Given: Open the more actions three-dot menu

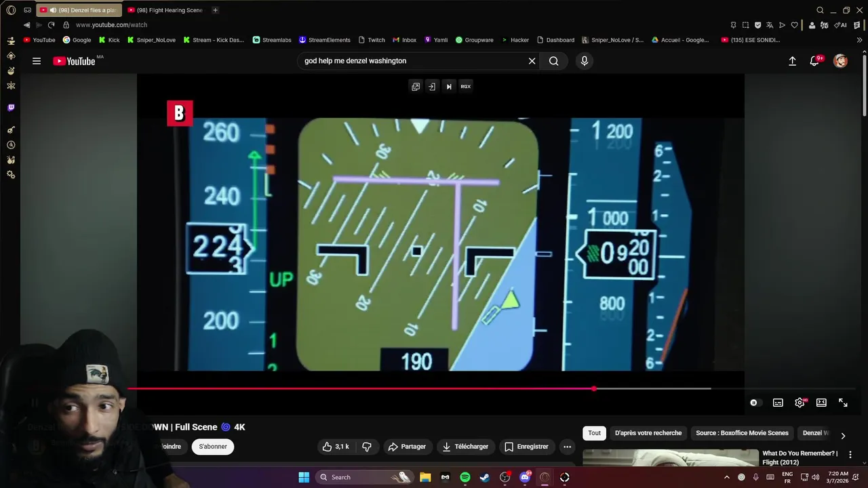Looking at the screenshot, I should [x=568, y=447].
